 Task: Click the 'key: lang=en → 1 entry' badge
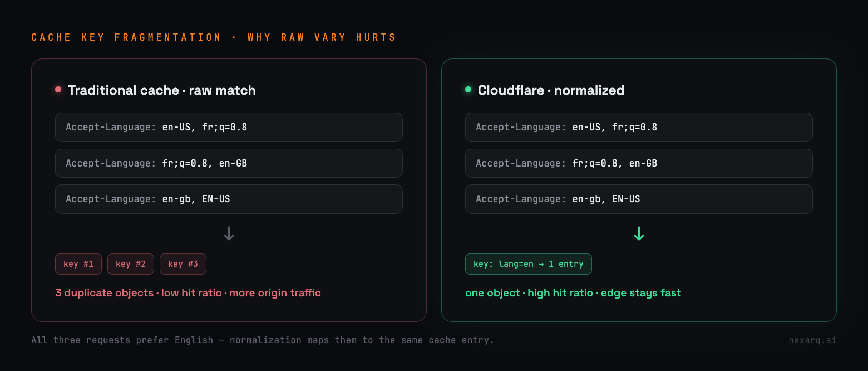click(529, 264)
